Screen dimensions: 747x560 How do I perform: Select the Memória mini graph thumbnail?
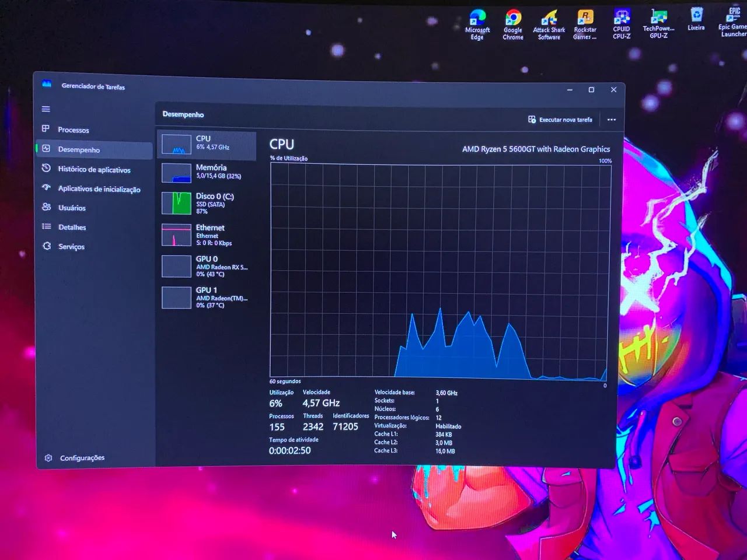176,173
